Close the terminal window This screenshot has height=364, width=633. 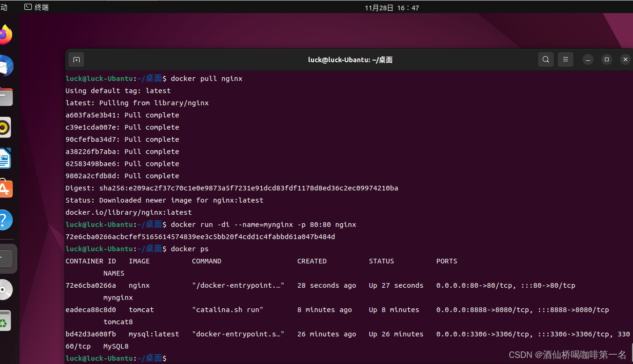(625, 59)
